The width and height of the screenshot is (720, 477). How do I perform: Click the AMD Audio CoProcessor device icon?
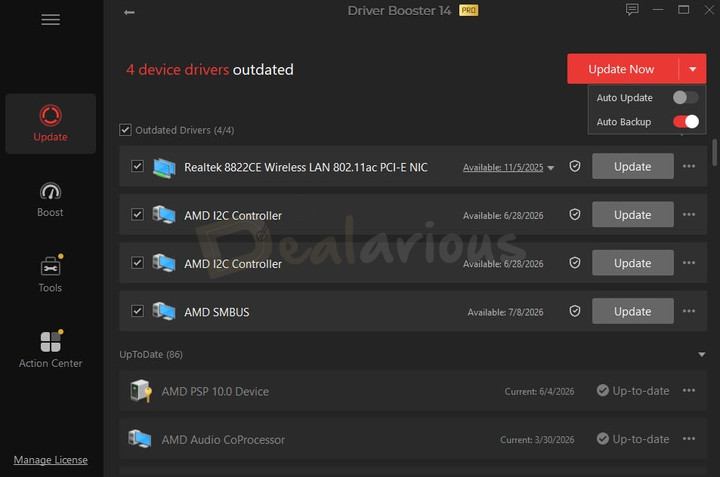[x=140, y=439]
